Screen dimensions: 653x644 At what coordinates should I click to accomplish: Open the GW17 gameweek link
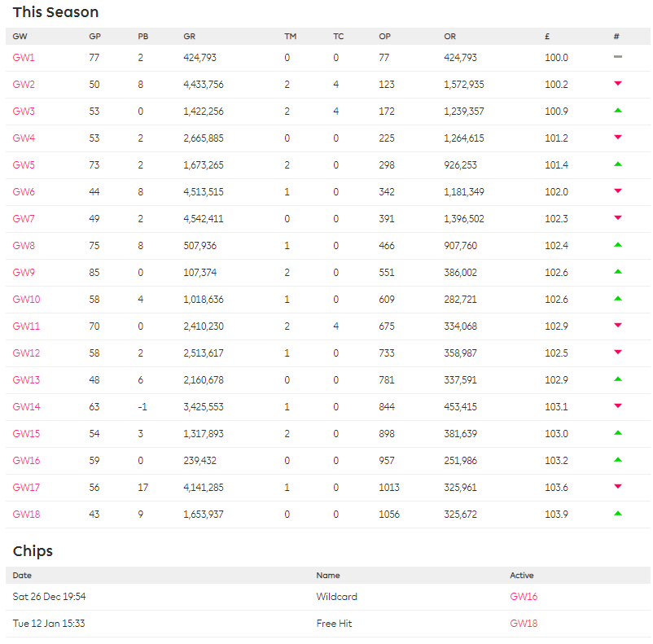(26, 488)
